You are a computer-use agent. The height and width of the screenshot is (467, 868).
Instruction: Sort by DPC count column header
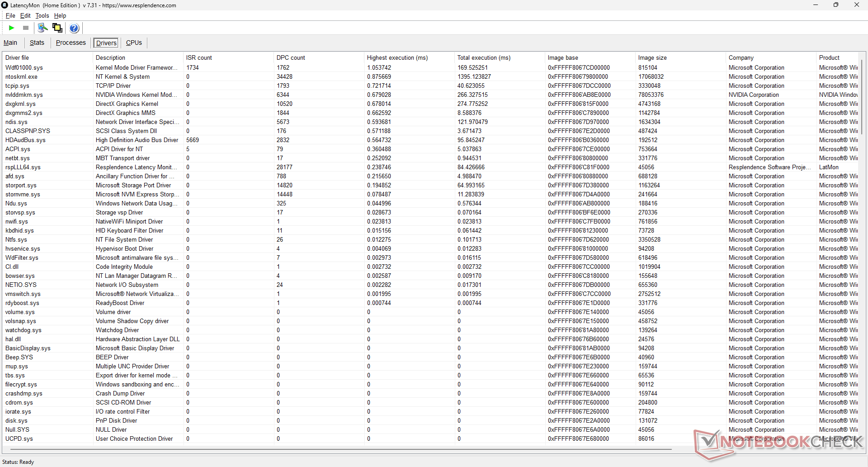[319, 57]
